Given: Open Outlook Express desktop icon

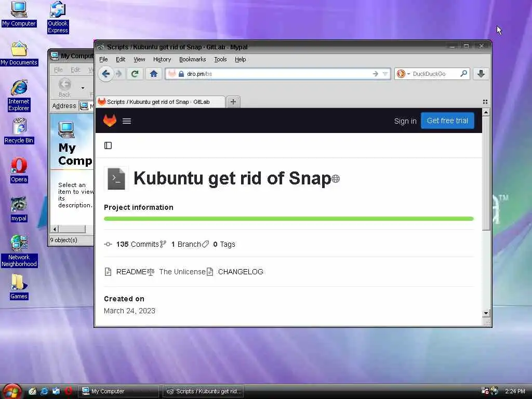Looking at the screenshot, I should pyautogui.click(x=58, y=17).
